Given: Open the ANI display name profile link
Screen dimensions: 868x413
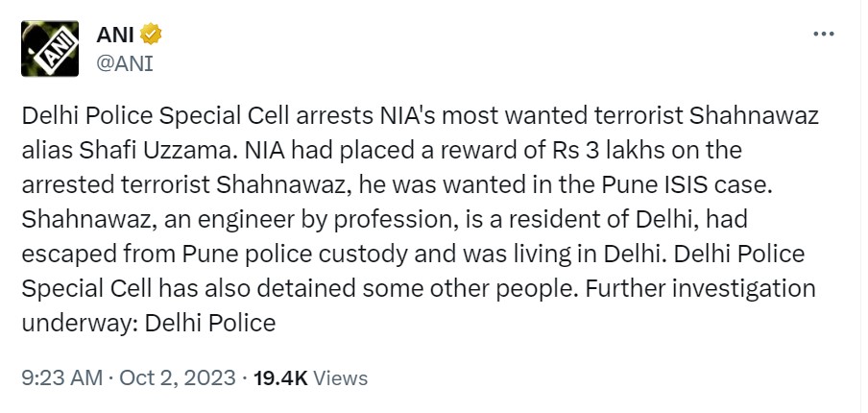Looking at the screenshot, I should pos(116,36).
